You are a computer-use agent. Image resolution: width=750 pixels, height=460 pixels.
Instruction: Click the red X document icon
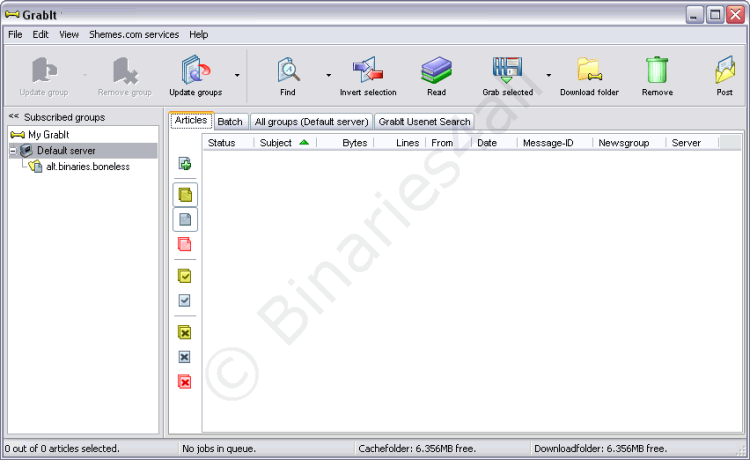coord(185,382)
